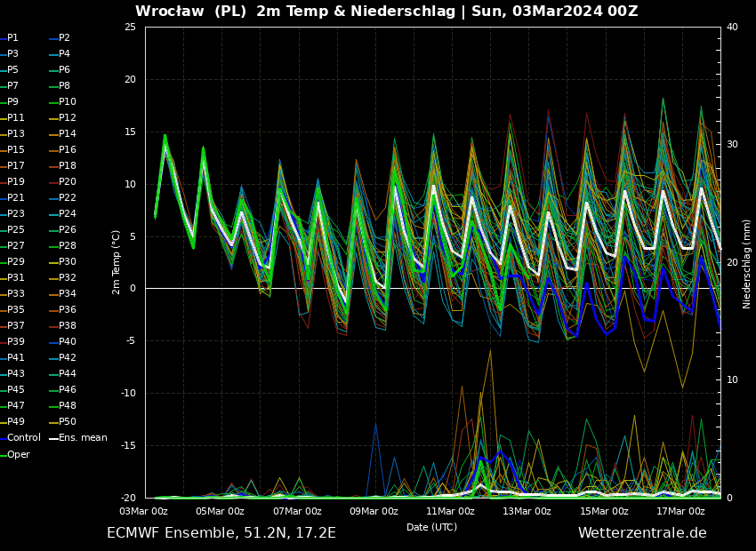Click the blue Control color line in legend

pos(3,439)
